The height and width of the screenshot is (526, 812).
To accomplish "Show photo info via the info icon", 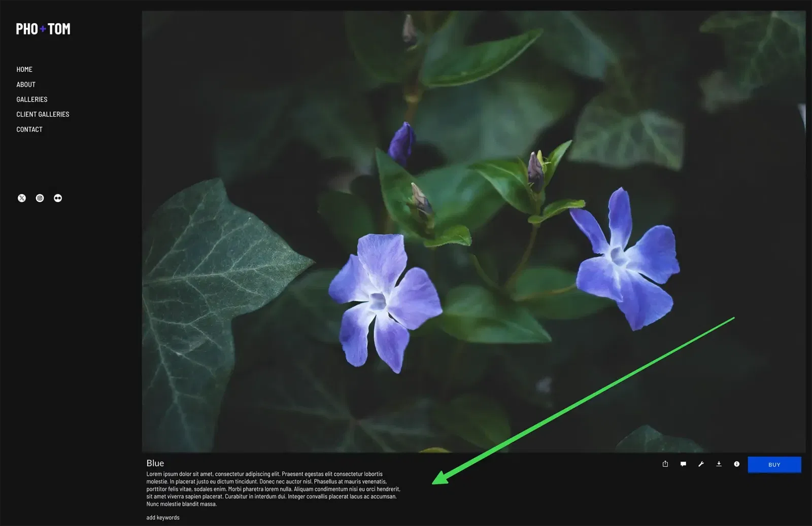I will click(x=736, y=464).
